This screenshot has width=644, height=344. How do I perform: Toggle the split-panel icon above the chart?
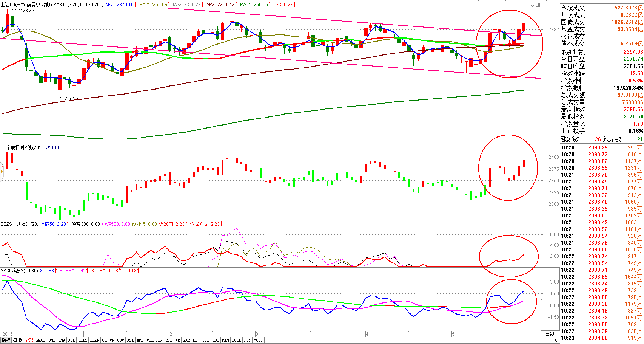pyautogui.click(x=538, y=5)
